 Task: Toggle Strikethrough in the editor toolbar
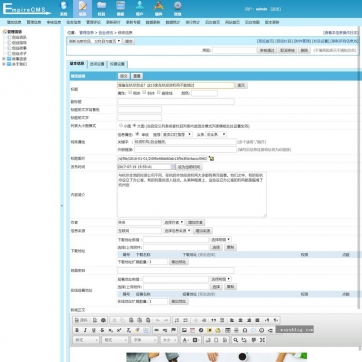click(x=102, y=330)
